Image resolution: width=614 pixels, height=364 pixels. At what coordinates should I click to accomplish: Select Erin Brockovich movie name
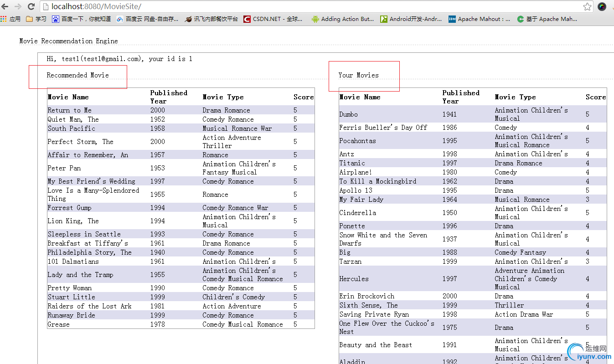pyautogui.click(x=366, y=296)
